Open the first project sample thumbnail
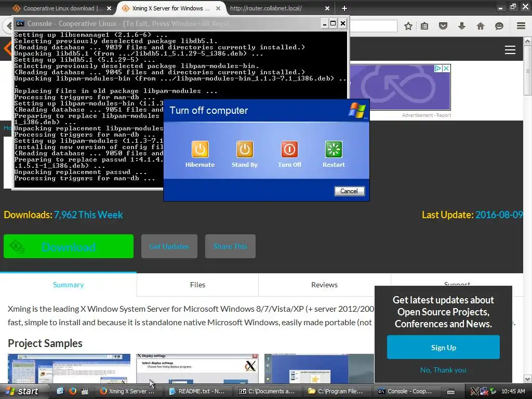The height and width of the screenshot is (399, 532). pyautogui.click(x=69, y=368)
